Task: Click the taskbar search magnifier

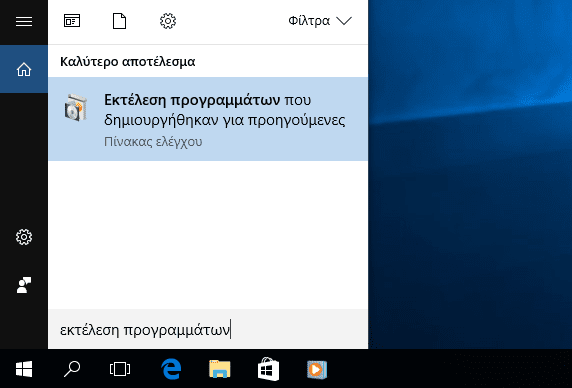Action: [72, 369]
